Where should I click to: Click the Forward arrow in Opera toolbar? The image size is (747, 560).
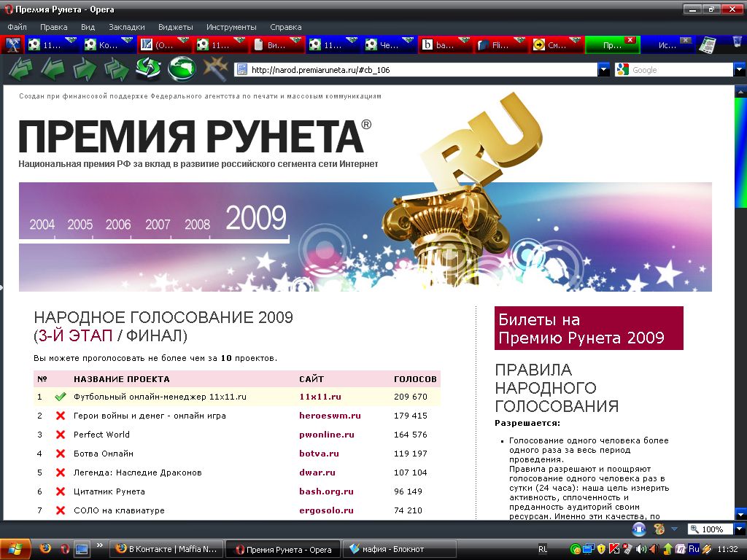(x=85, y=70)
